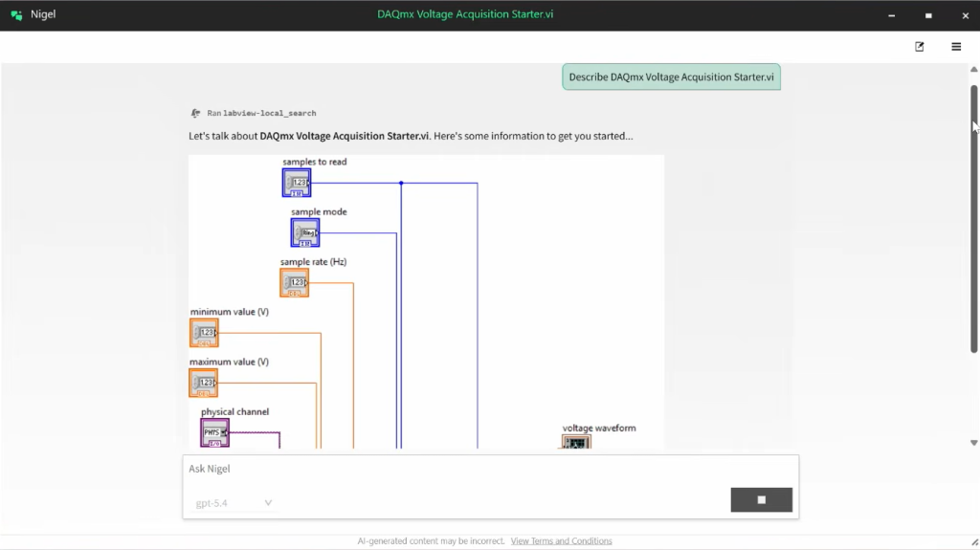Image resolution: width=980 pixels, height=550 pixels.
Task: Click the 'sample mode' label
Action: (x=319, y=212)
